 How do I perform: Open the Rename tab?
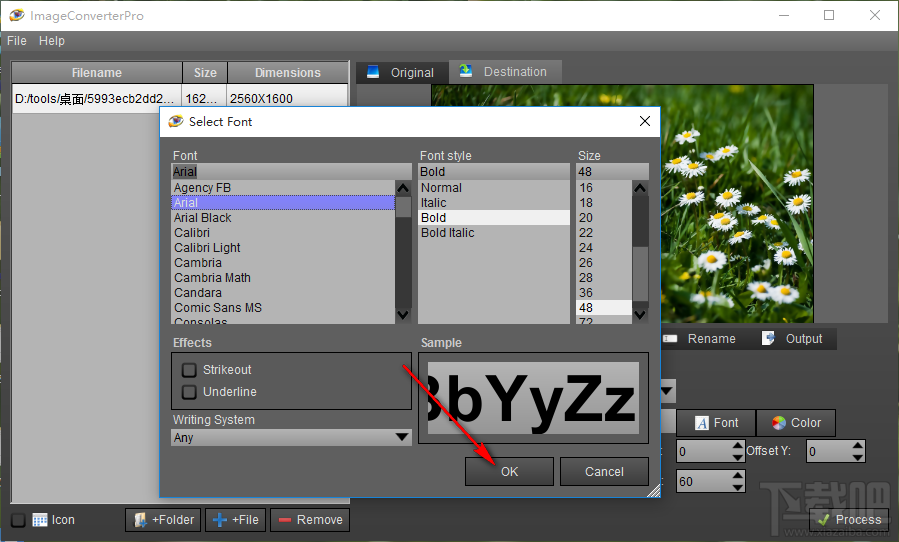[699, 339]
